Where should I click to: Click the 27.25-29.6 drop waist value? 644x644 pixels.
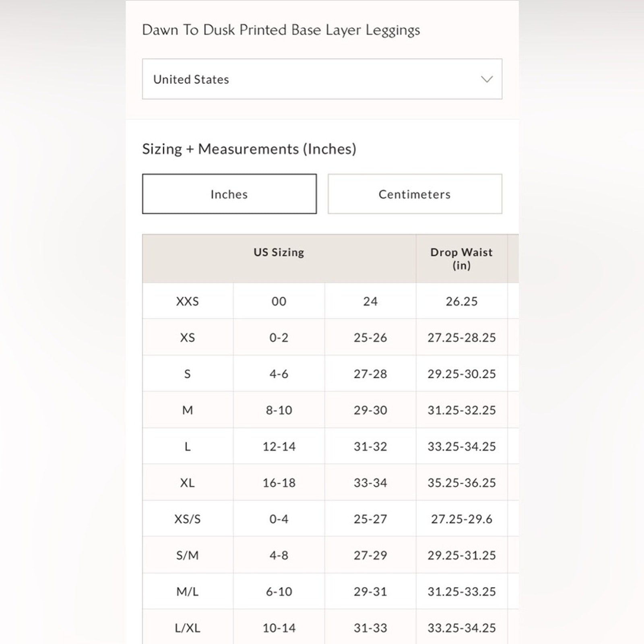pos(461,519)
